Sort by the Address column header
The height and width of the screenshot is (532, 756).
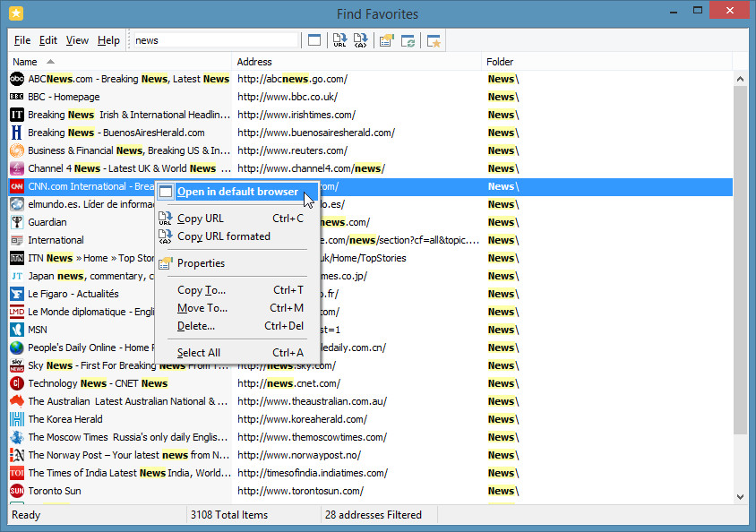coord(357,62)
